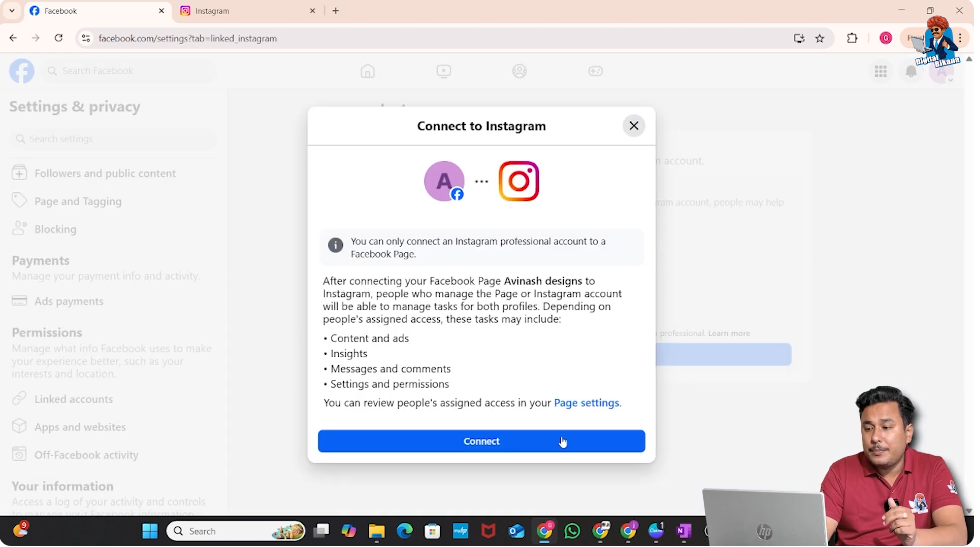Go forward in the browser
This screenshot has height=547, width=980.
tap(36, 38)
